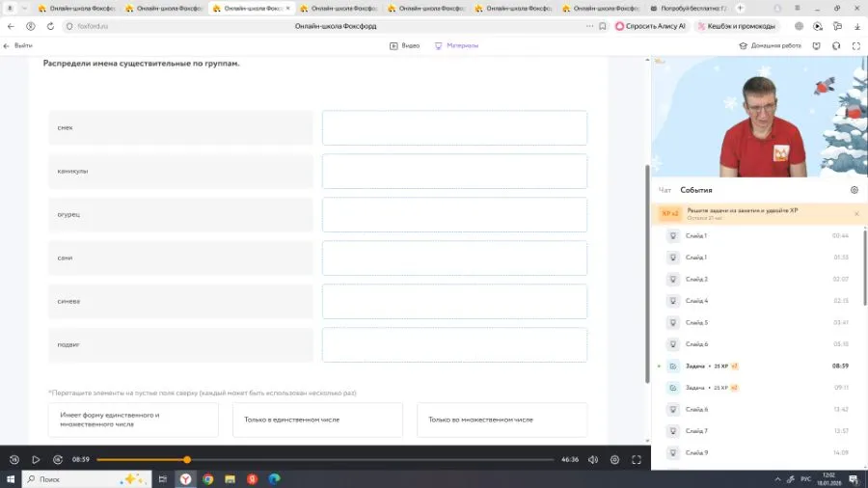Click the events list scrollbar
The width and height of the screenshot is (868, 488).
click(865, 267)
